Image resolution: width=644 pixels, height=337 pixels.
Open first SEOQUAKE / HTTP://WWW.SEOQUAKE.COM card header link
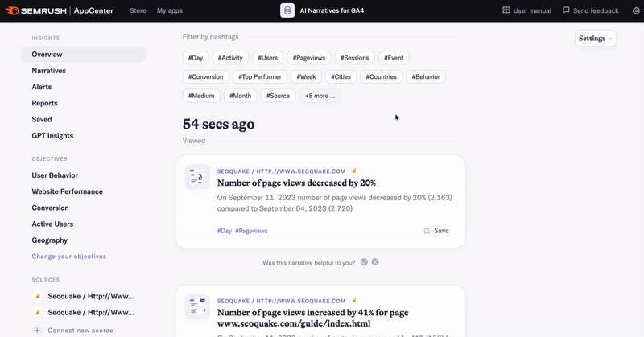tap(281, 171)
